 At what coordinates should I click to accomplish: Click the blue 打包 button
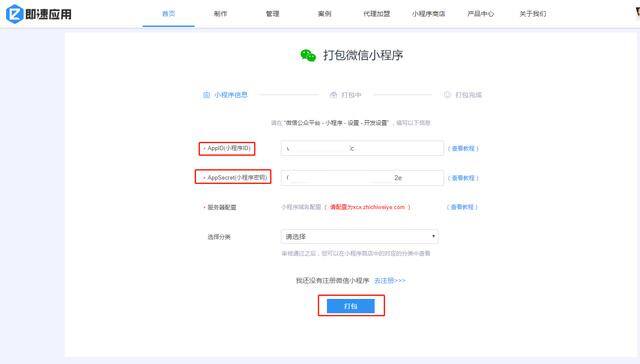[351, 306]
